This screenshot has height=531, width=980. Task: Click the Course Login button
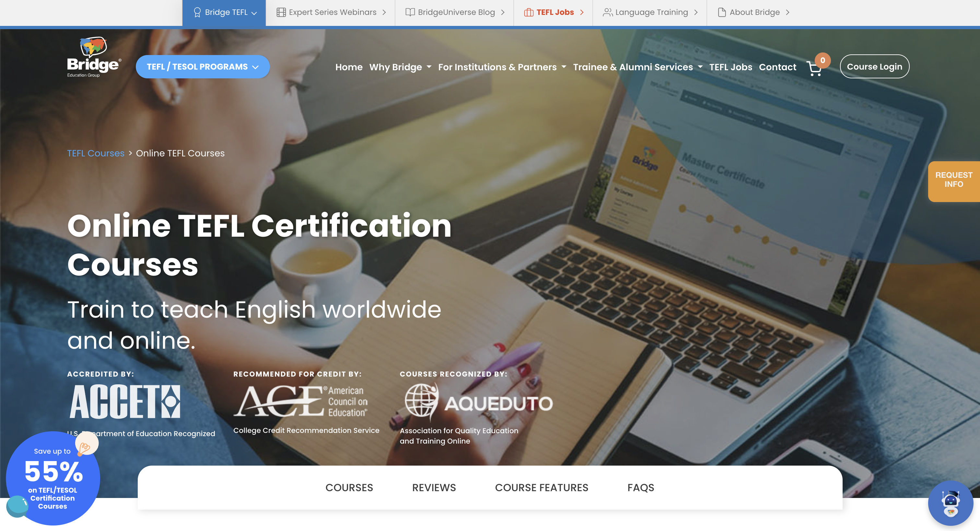tap(874, 67)
